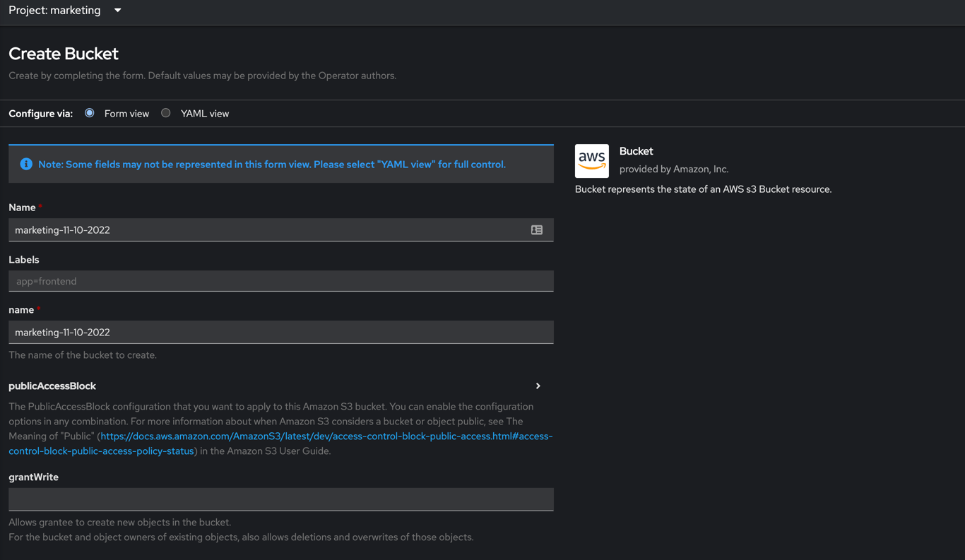Click the blue info icon in the note banner
This screenshot has height=560, width=965.
click(x=26, y=164)
